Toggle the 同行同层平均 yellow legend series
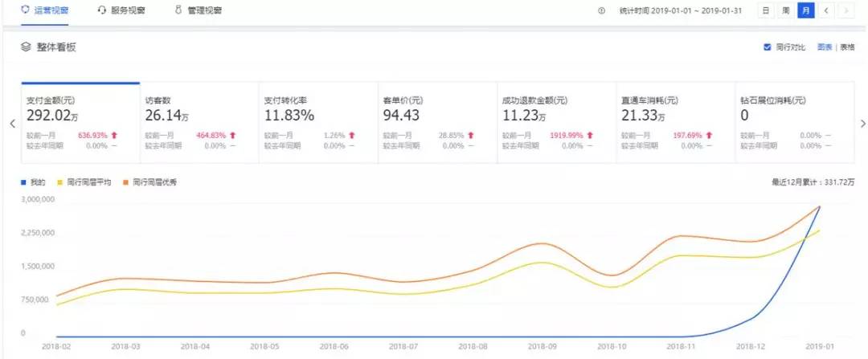This screenshot has height=359, width=868. click(84, 182)
